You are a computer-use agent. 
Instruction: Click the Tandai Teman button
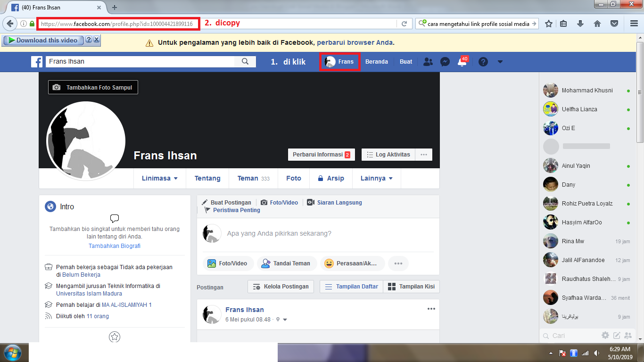[286, 263]
